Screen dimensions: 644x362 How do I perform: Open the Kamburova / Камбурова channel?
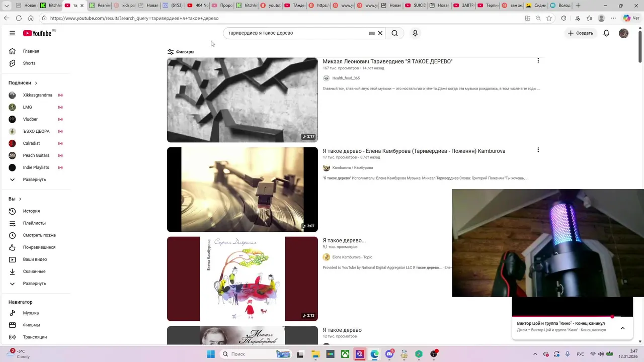352,168
